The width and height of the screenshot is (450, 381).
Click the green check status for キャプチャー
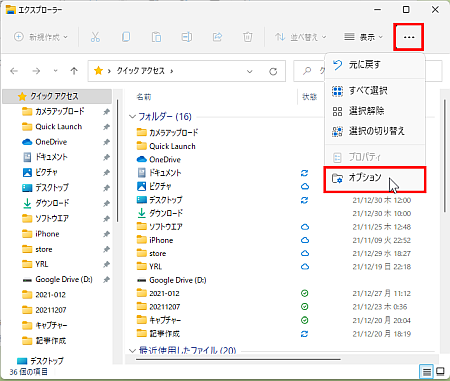pyautogui.click(x=304, y=320)
